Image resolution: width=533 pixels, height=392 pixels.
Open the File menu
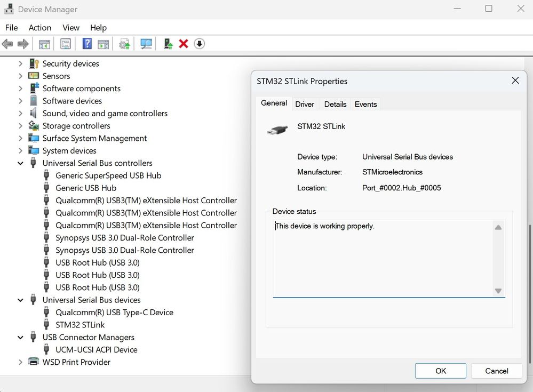tap(12, 28)
